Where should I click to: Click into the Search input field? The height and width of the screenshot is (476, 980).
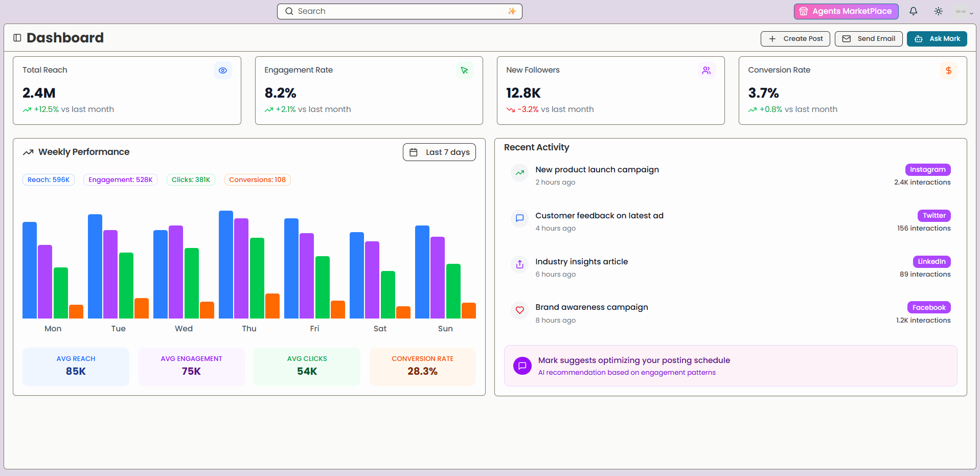coord(399,11)
